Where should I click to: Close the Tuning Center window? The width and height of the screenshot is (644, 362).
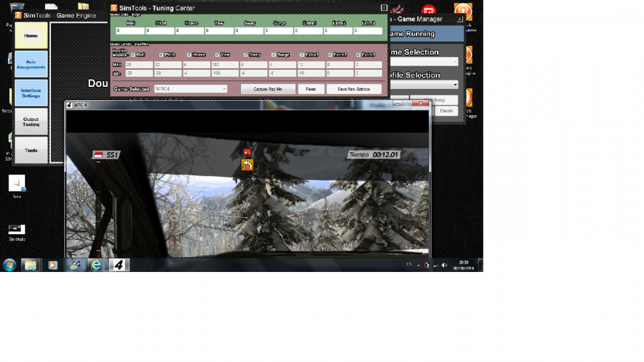click(x=384, y=8)
